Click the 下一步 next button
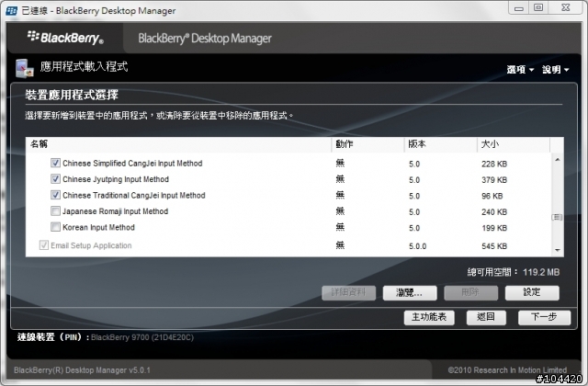 [544, 317]
